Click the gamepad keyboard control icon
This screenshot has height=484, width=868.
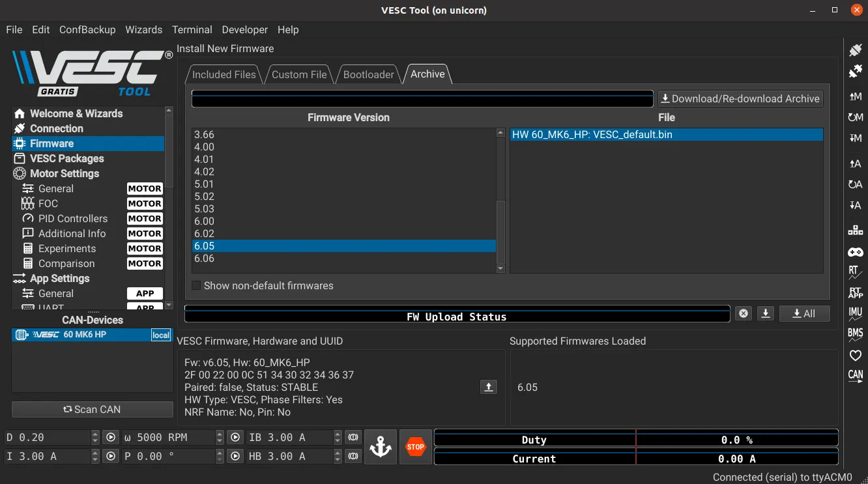pyautogui.click(x=855, y=251)
